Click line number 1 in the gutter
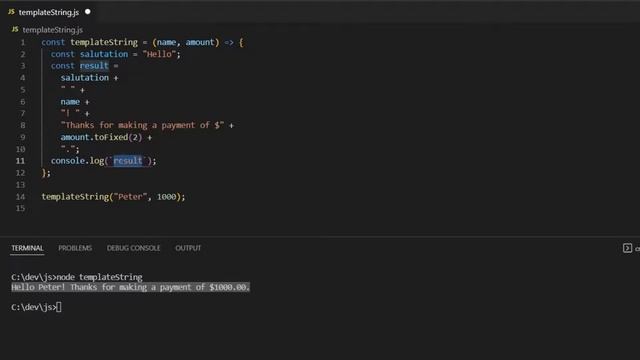Viewport: 640px width, 360px height. pos(23,42)
